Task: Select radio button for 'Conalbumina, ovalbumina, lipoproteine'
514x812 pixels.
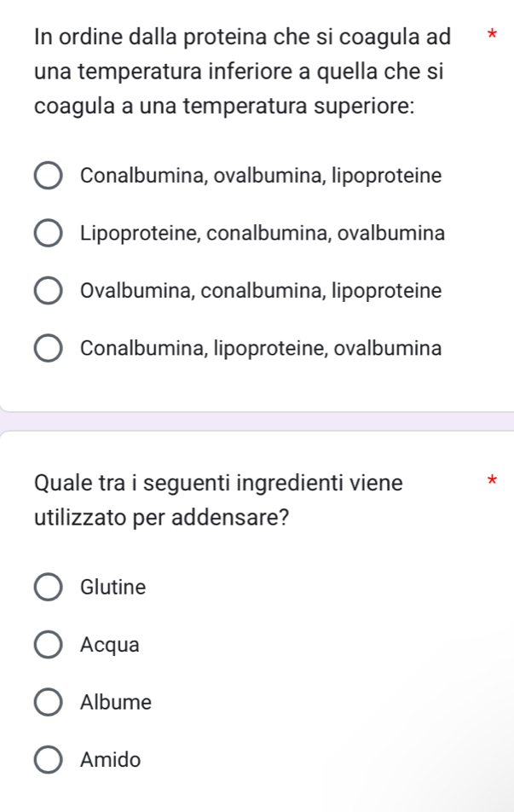Action: point(48,177)
